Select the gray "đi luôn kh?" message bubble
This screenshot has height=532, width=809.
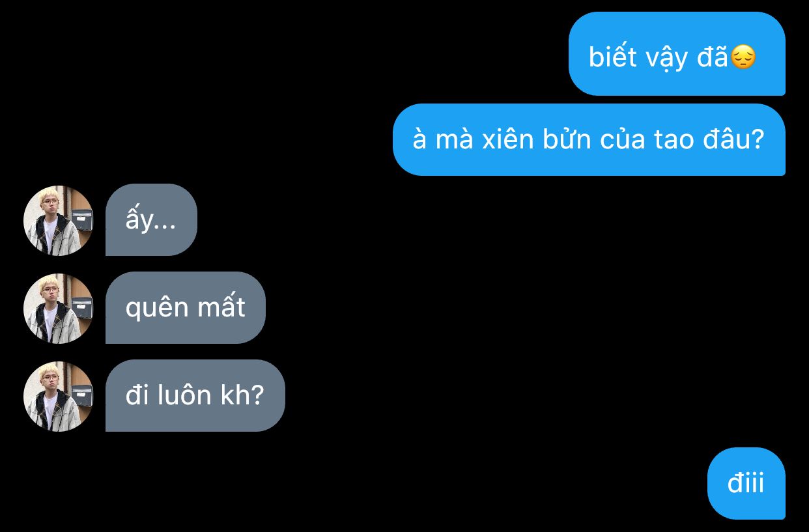point(195,395)
